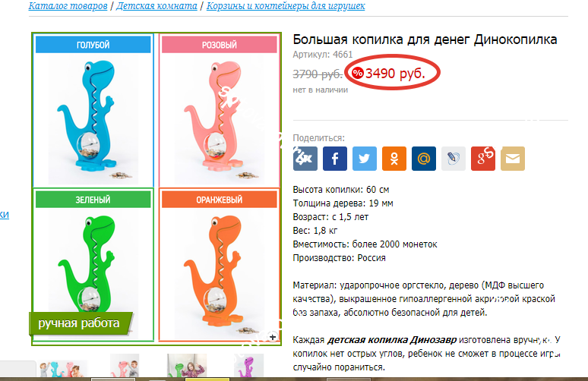Share on Facebook icon
Image resolution: width=588 pixels, height=381 pixels.
click(334, 159)
